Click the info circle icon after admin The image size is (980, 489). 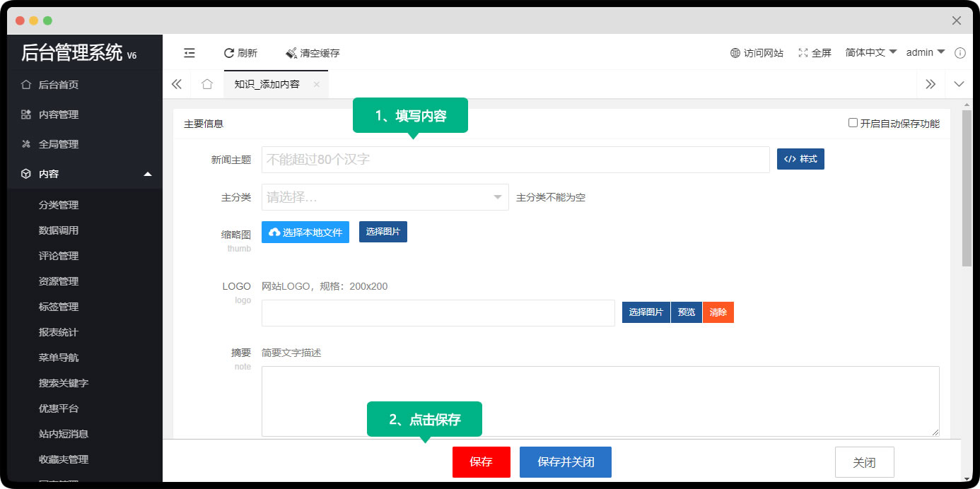[960, 53]
